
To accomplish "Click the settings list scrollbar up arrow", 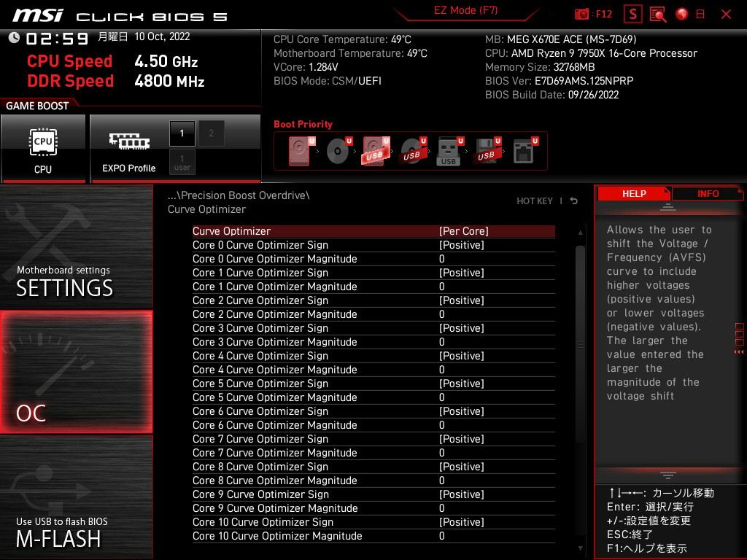I will (x=580, y=233).
